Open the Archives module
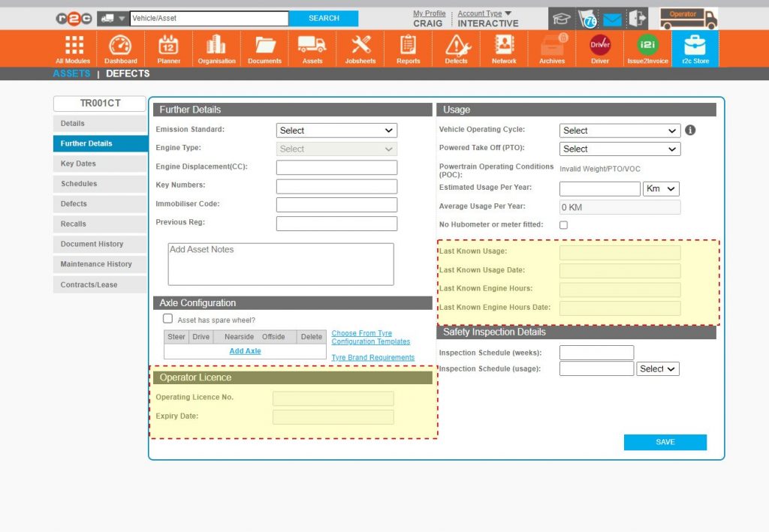 tap(551, 47)
